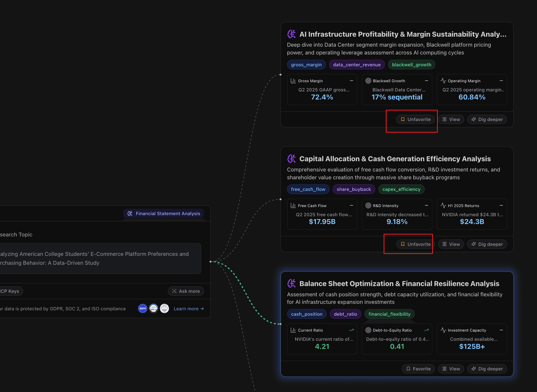Select the Financial Statement Analysis tab
The image size is (537, 392).
(x=164, y=214)
